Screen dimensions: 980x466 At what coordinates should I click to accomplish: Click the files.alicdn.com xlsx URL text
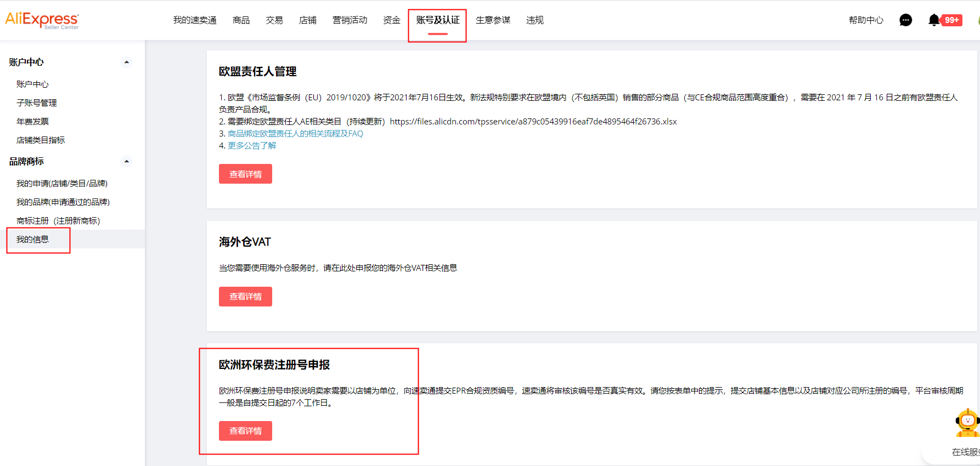[533, 121]
